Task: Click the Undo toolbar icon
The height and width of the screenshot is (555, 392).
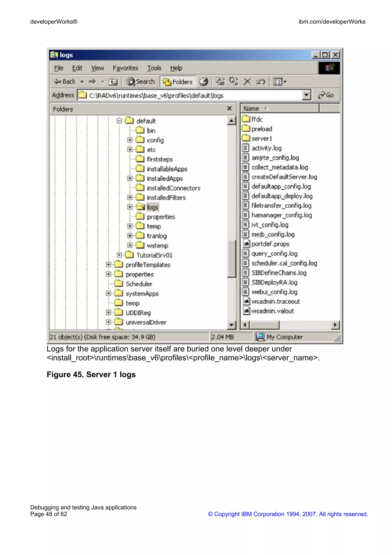Action: (x=261, y=82)
